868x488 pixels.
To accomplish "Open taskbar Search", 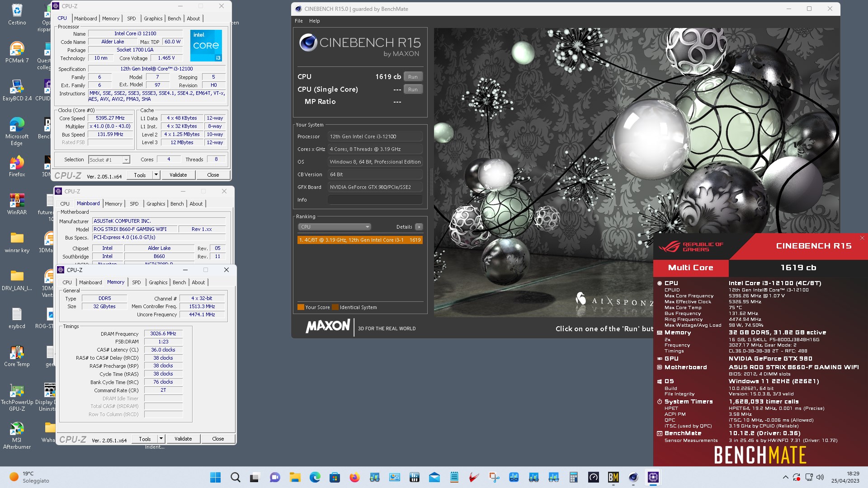I will [x=235, y=477].
